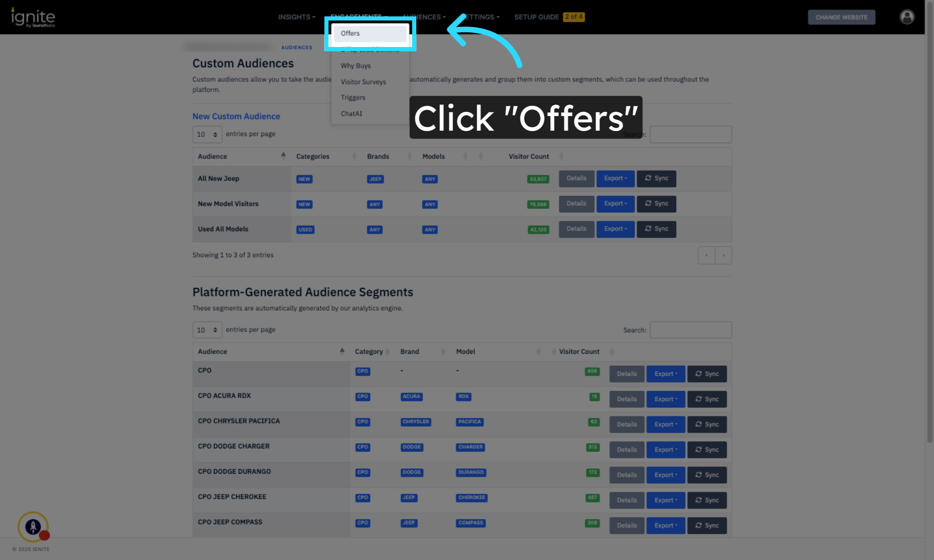
Task: Sort platform segments by Brand column
Action: point(410,351)
